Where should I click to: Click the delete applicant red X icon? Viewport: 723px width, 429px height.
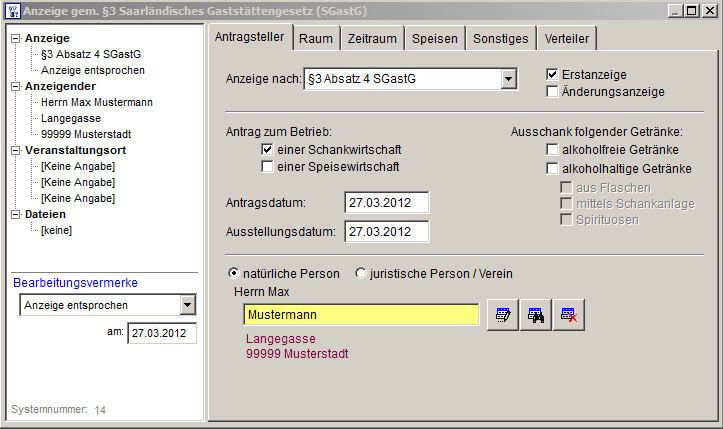(569, 315)
